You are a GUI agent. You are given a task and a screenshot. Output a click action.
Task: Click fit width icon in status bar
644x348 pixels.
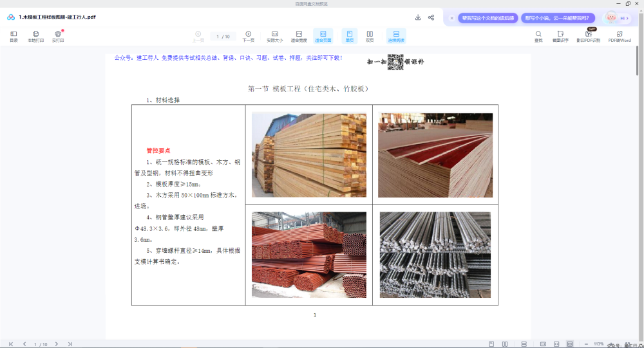(x=556, y=344)
